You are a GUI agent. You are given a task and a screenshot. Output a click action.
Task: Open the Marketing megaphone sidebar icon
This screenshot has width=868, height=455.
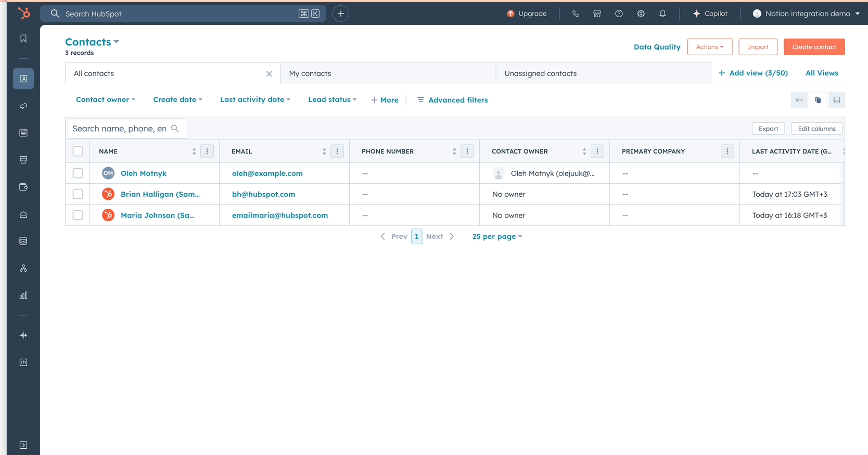[23, 106]
